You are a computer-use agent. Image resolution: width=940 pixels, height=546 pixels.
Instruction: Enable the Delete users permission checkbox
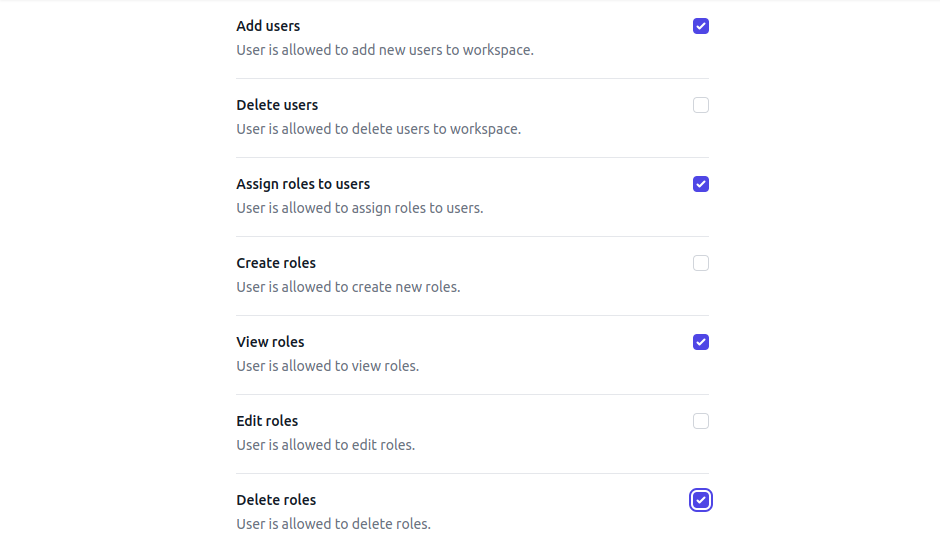(701, 105)
